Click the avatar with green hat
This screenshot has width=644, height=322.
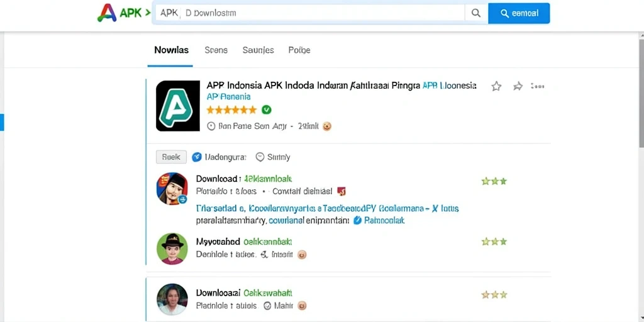[x=172, y=248]
